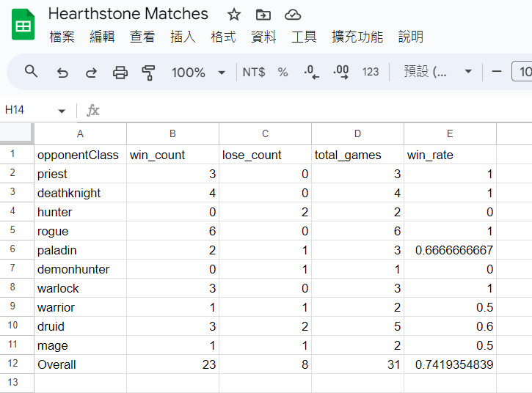
Task: Click the win_rate header cell
Action: pyautogui.click(x=450, y=155)
